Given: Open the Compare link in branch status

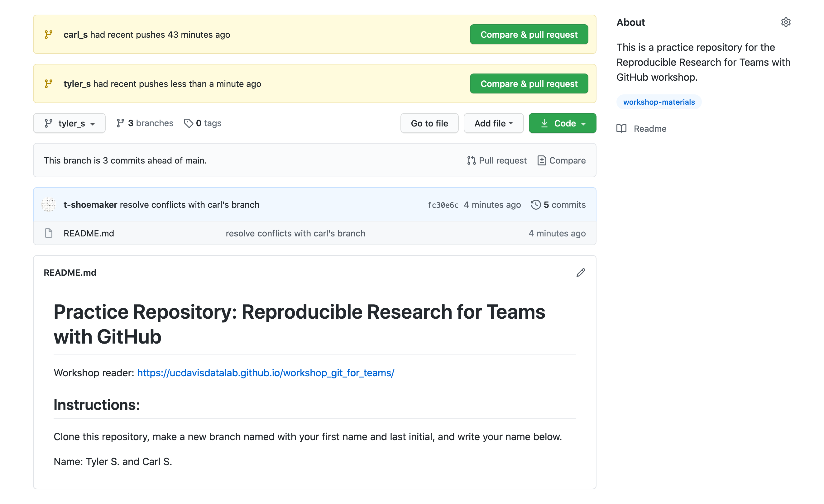Looking at the screenshot, I should click(x=562, y=160).
